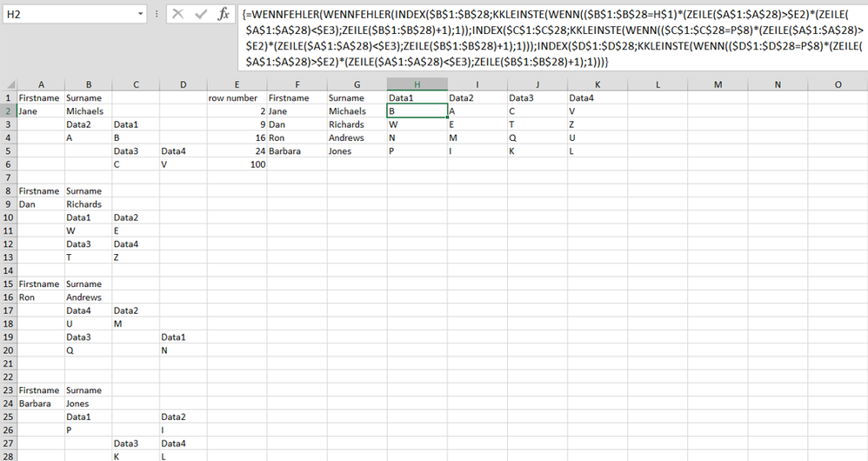Select row 22 header
Image resolution: width=868 pixels, height=461 pixels.
pos(9,377)
